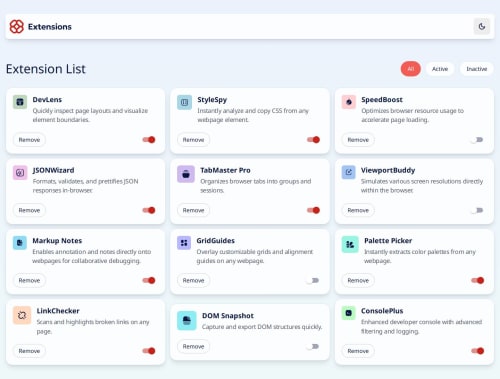Remove the Palette Picker extension
The image size is (500, 379).
click(x=358, y=280)
